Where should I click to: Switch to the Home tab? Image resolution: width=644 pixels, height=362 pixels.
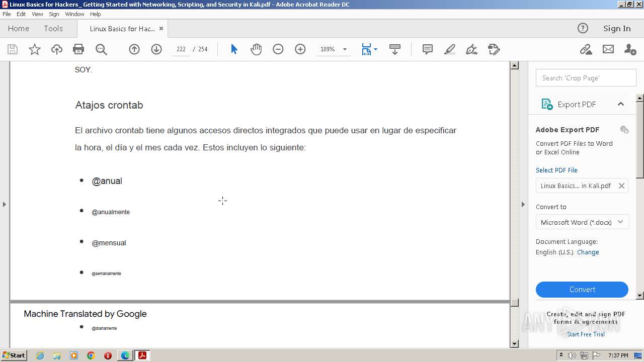(x=19, y=29)
